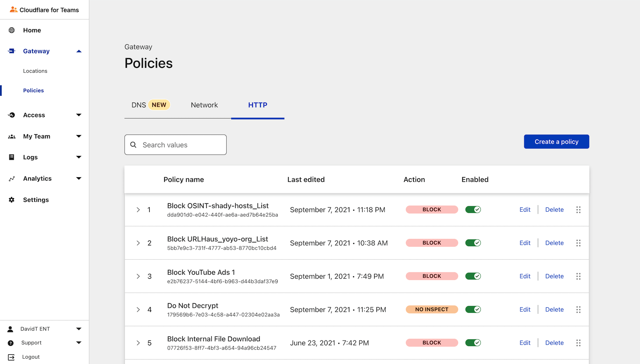Collapse the Gateway sidebar section
Screen dimensions: 640x364
click(79, 51)
